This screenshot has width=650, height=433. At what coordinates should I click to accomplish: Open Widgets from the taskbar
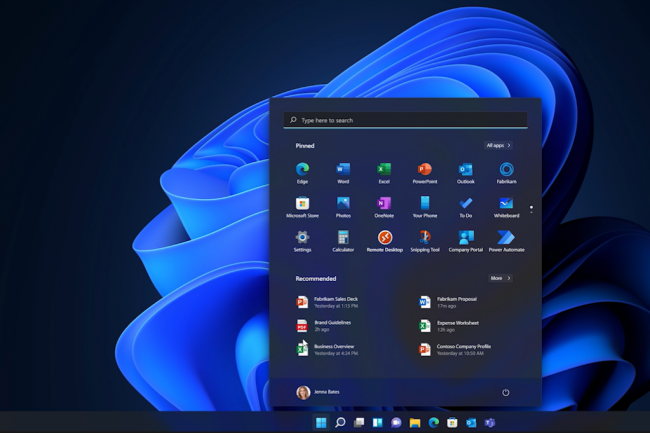tap(377, 423)
